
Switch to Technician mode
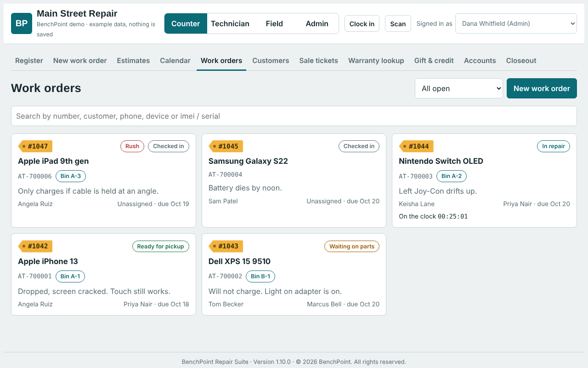click(230, 23)
